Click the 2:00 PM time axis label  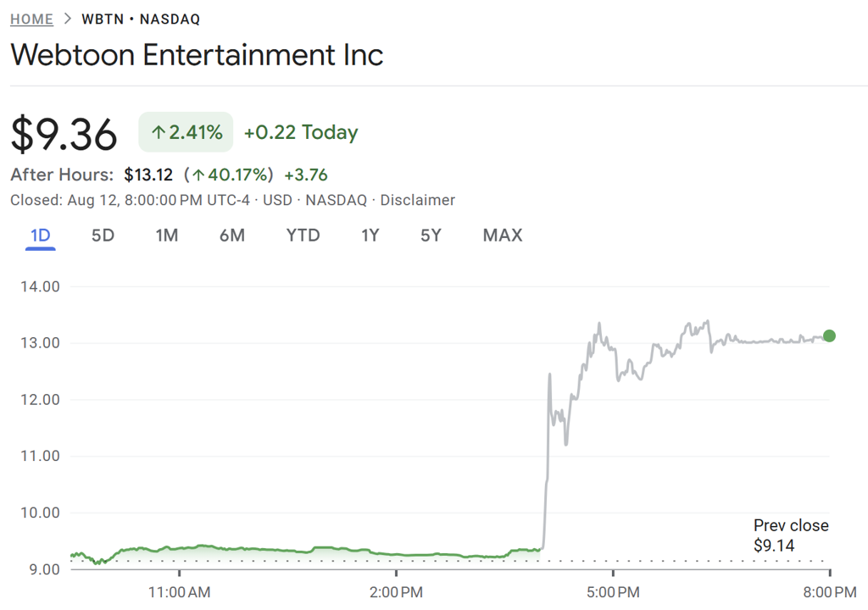click(x=396, y=589)
